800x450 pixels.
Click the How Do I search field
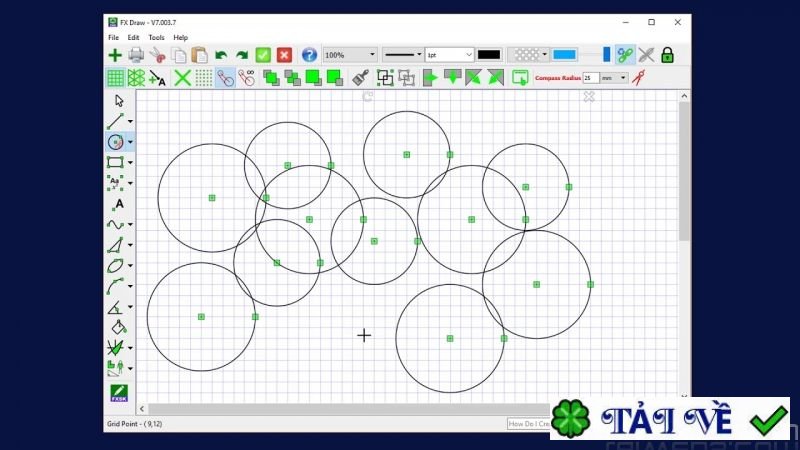[x=529, y=423]
